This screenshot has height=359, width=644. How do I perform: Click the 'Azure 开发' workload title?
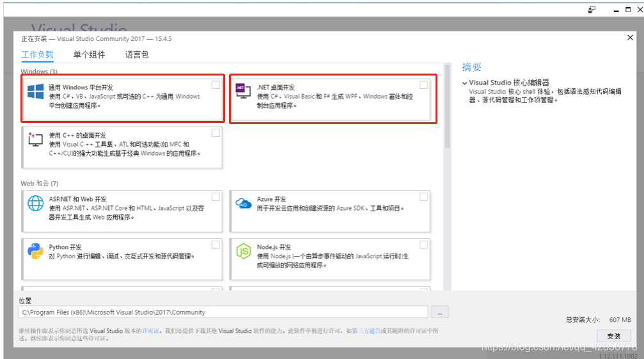point(272,199)
